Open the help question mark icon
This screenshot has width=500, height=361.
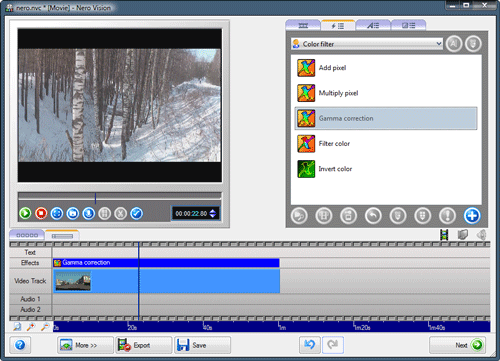[x=20, y=345]
